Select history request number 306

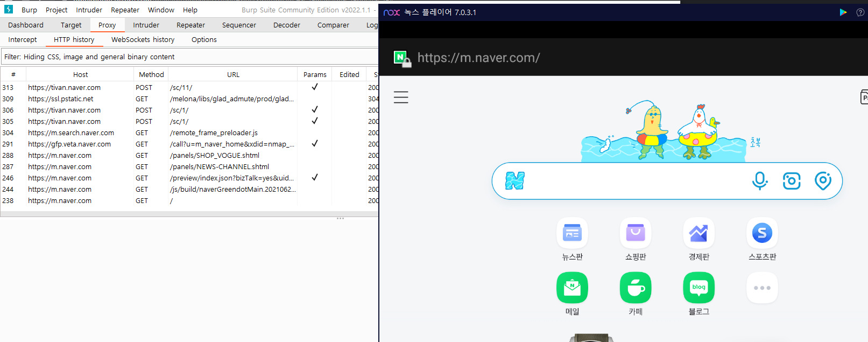[189, 110]
